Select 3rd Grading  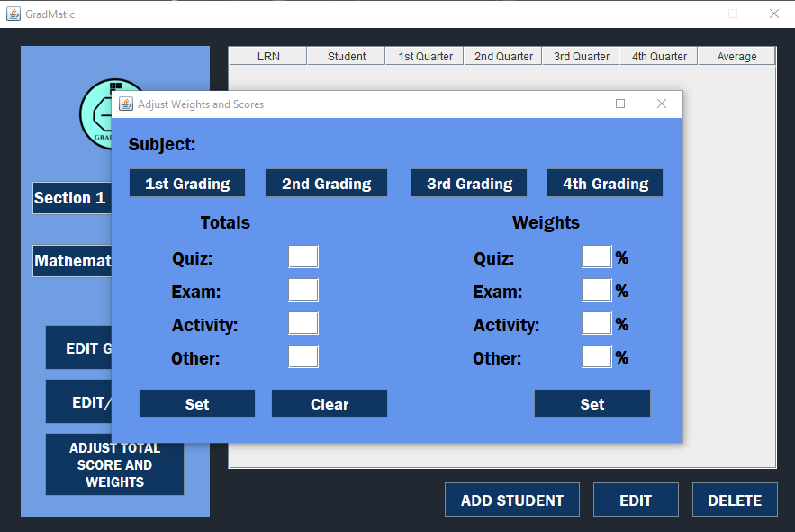[x=468, y=183]
